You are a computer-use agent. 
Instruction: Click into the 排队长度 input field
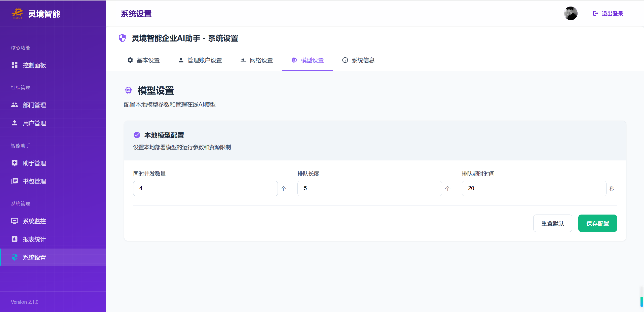coord(369,188)
